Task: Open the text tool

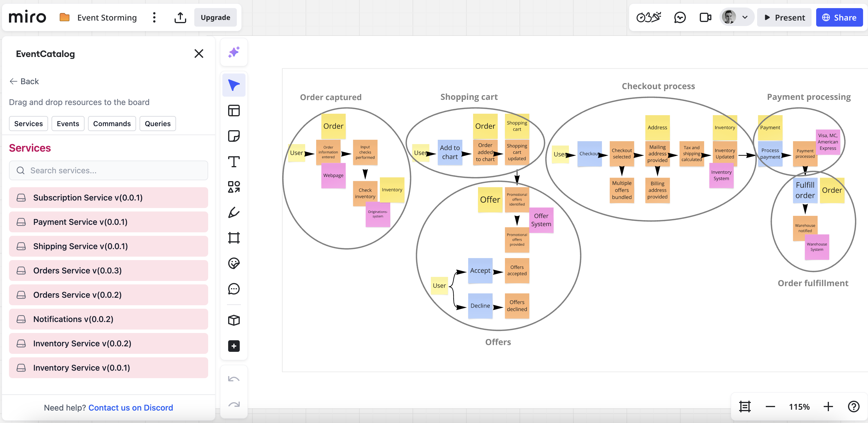Action: (x=234, y=161)
